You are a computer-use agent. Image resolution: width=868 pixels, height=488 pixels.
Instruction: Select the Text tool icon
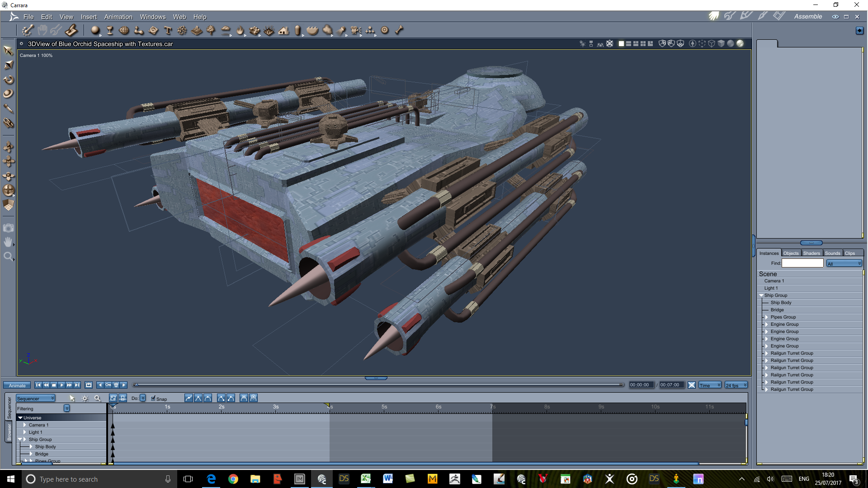(168, 30)
